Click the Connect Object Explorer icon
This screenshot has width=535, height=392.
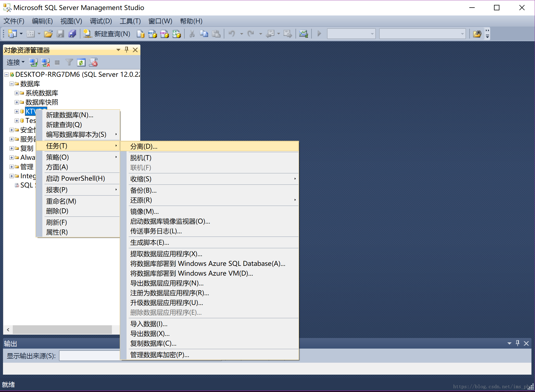point(33,62)
